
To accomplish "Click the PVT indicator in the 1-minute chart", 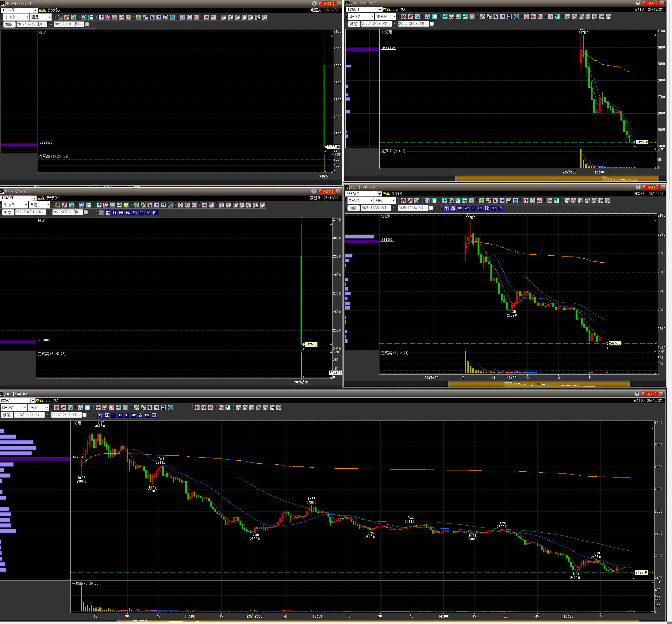I will pyautogui.click(x=147, y=415).
